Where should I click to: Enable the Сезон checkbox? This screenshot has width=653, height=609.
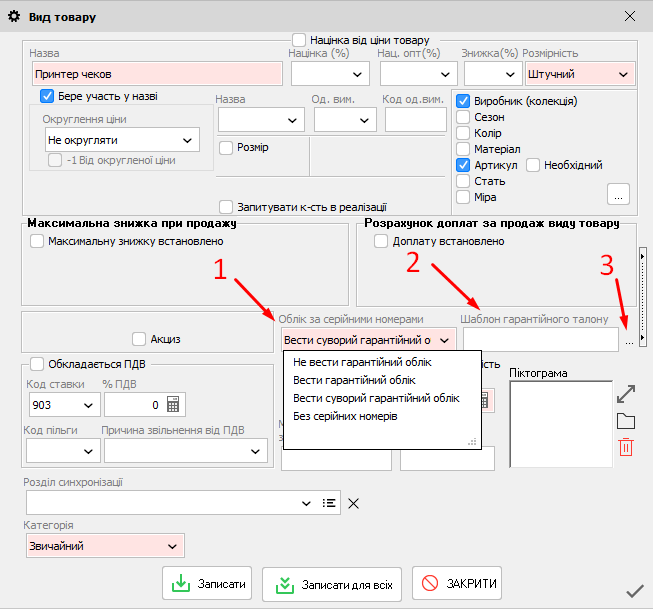463,117
